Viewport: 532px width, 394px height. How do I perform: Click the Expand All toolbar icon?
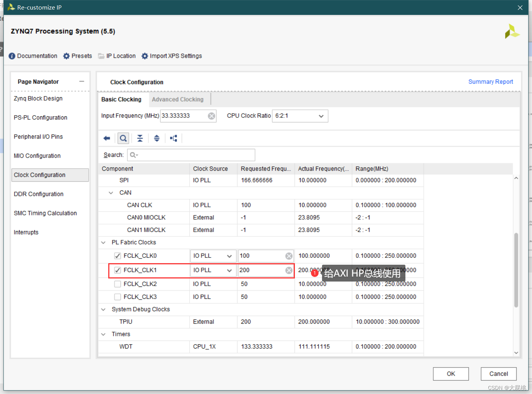157,138
